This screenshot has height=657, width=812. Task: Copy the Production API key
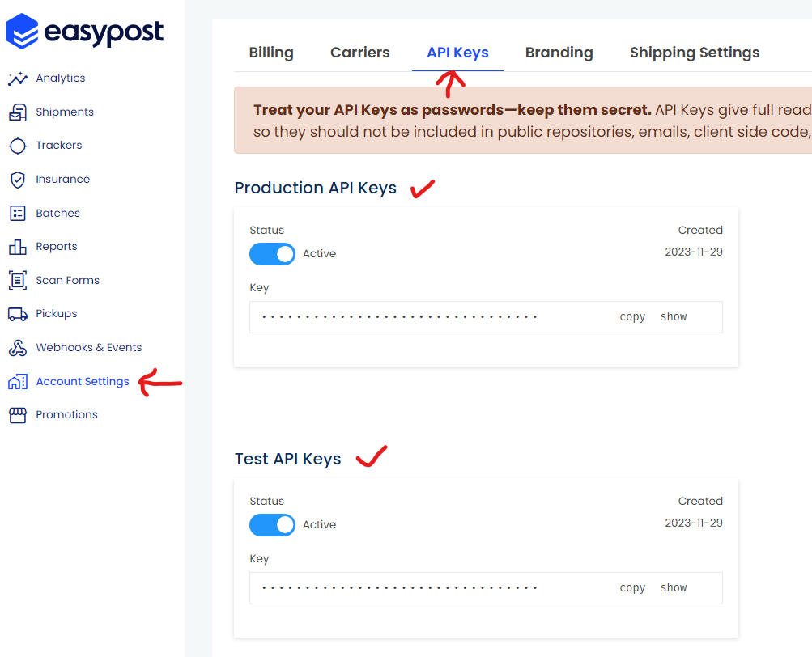tap(631, 316)
